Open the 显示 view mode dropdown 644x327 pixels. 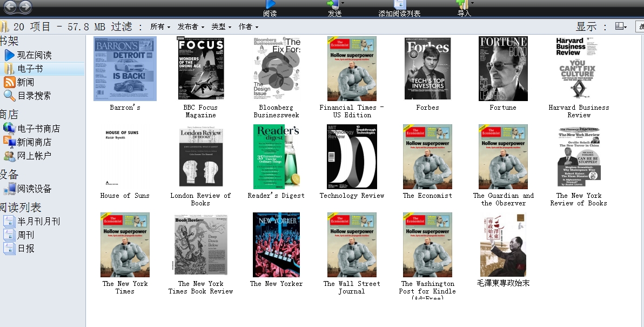(621, 26)
